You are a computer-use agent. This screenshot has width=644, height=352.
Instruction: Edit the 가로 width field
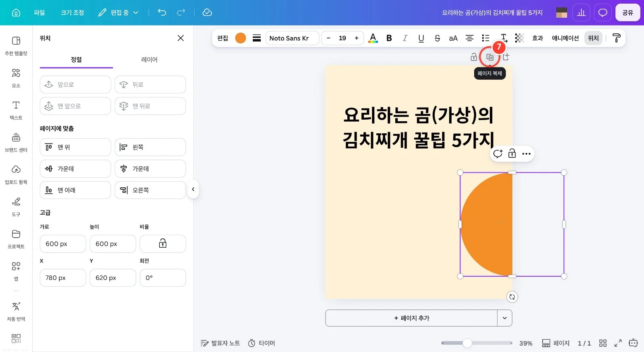pos(63,244)
